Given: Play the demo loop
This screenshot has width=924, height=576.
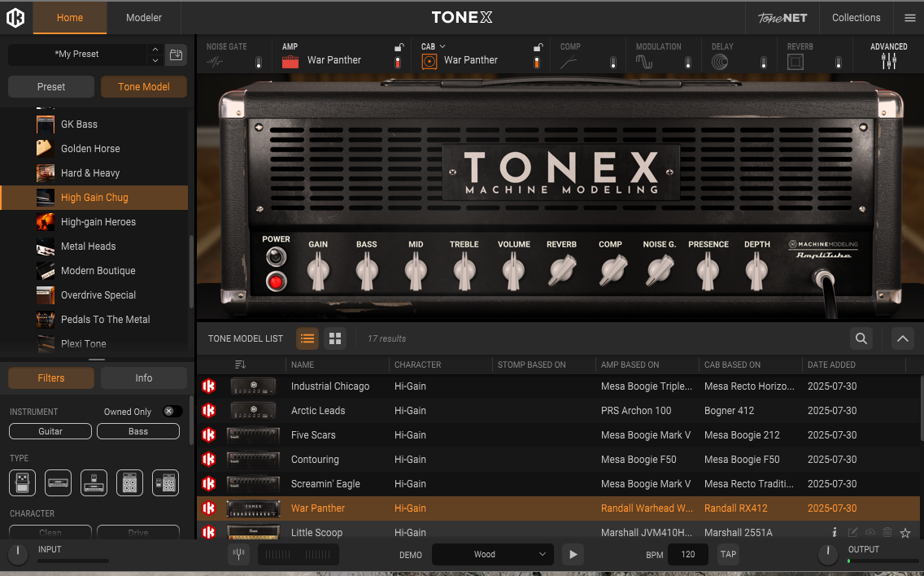Looking at the screenshot, I should click(573, 554).
